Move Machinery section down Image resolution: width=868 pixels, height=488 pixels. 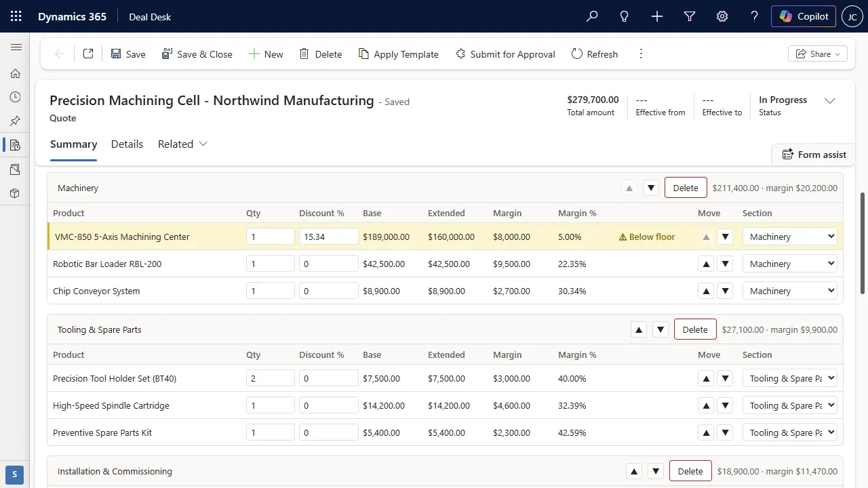coord(651,188)
